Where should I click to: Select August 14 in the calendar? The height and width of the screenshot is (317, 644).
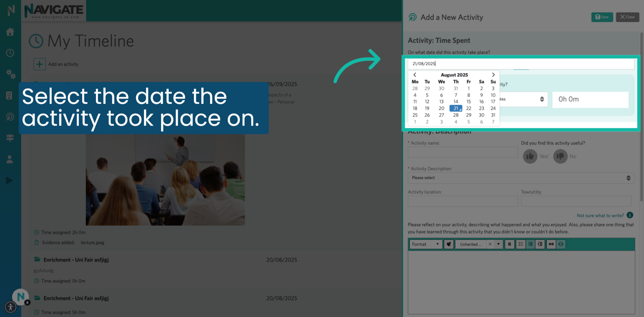pyautogui.click(x=455, y=101)
